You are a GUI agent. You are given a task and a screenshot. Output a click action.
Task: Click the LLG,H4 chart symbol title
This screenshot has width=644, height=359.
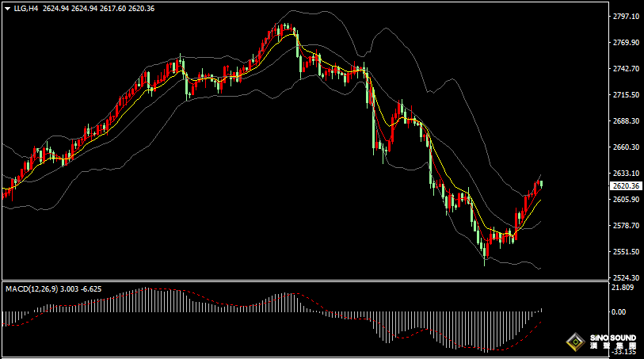click(25, 9)
